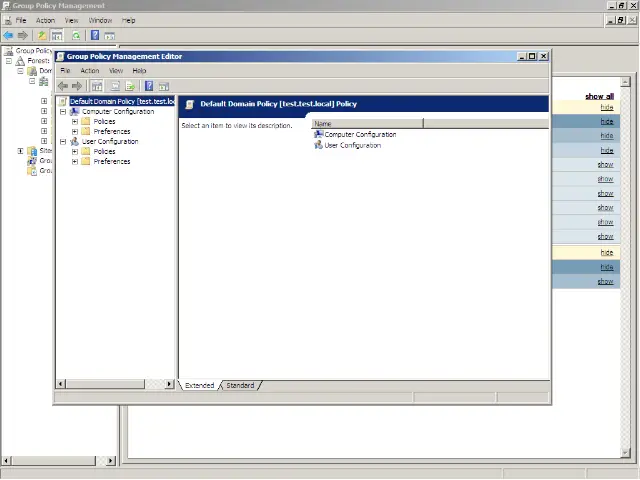Collapse User Configuration node in Editor tree
Viewport: 640px width, 480px height.
(63, 141)
